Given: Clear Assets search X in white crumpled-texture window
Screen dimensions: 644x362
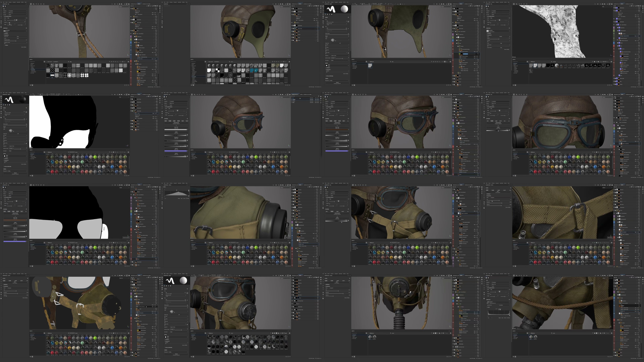Looking at the screenshot, I should pos(593,62).
